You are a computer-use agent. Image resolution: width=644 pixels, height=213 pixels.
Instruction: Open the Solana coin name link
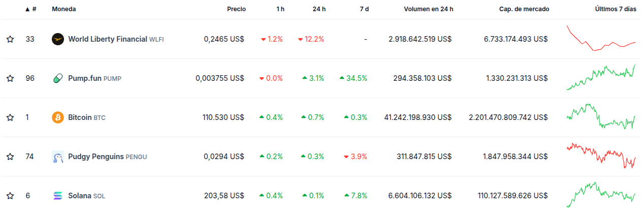tap(79, 196)
